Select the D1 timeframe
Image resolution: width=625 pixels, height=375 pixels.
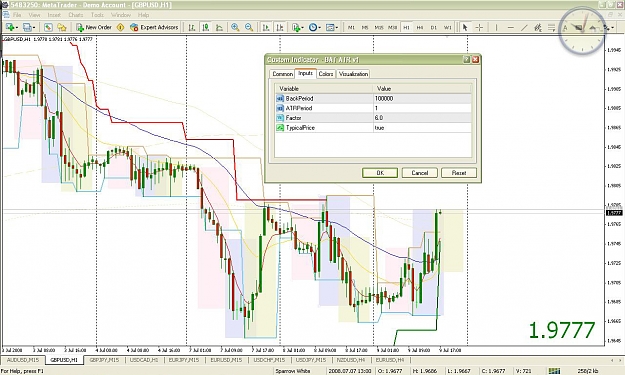coord(434,27)
